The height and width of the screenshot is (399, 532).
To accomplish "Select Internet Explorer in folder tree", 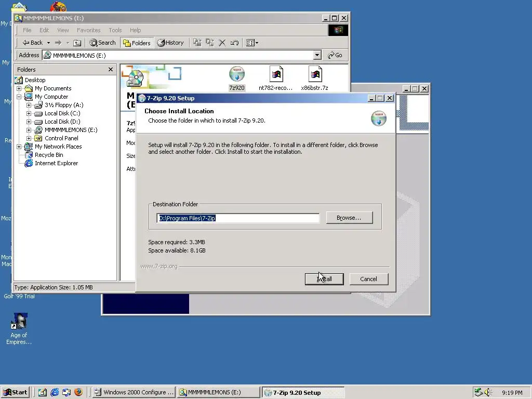I will click(x=56, y=163).
